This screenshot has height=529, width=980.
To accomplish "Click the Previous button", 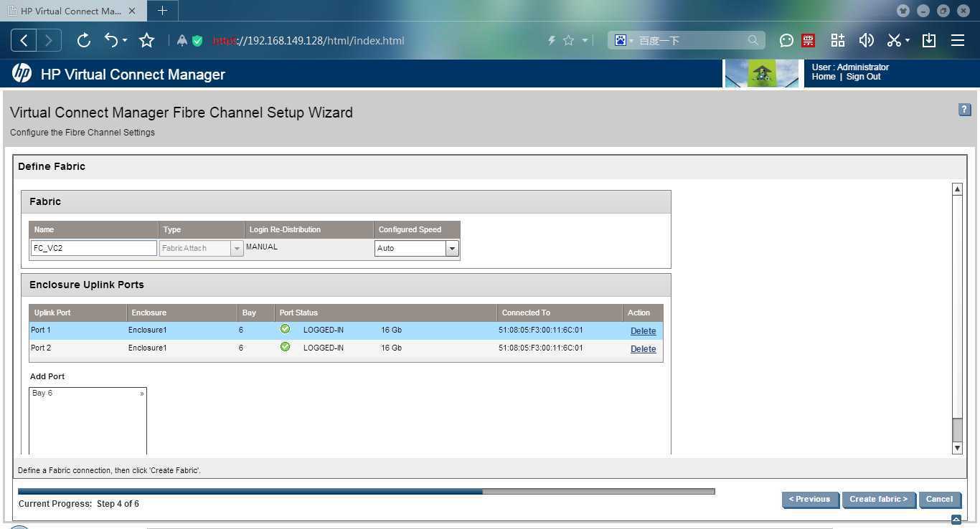I will (810, 500).
